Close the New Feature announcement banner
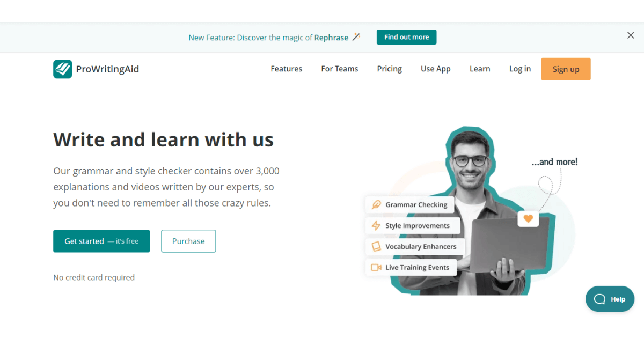Screen dimensions: 644x338 [631, 35]
